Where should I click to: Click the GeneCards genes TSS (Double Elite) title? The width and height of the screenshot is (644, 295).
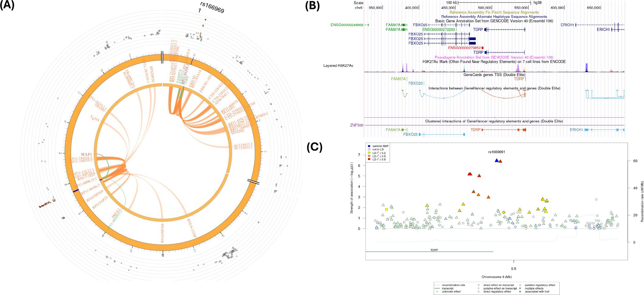pos(494,75)
